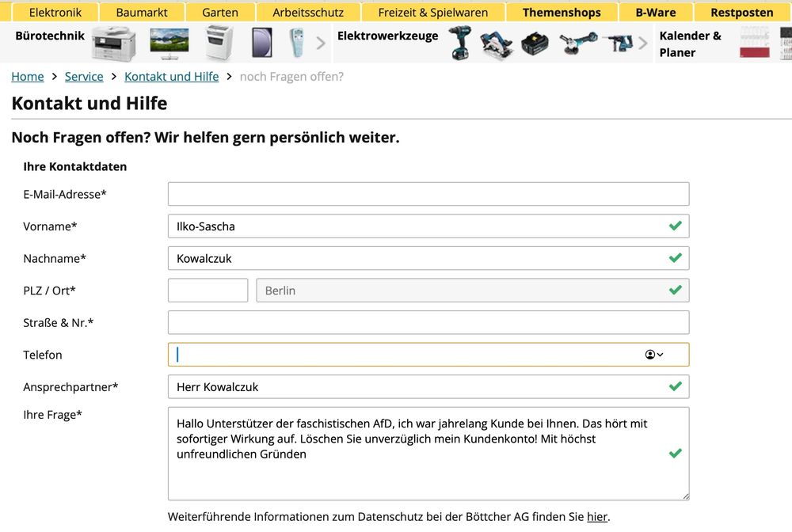Screen dimensions: 792x532
Task: Click into the Telefon field
Action: tap(428, 355)
